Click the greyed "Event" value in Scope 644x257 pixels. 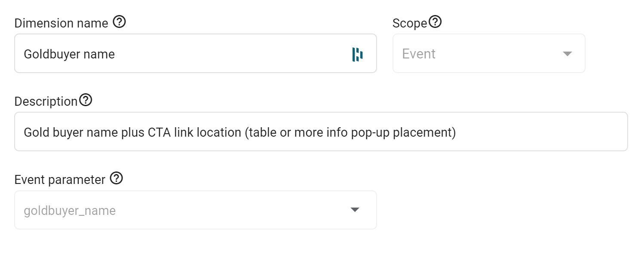[419, 54]
